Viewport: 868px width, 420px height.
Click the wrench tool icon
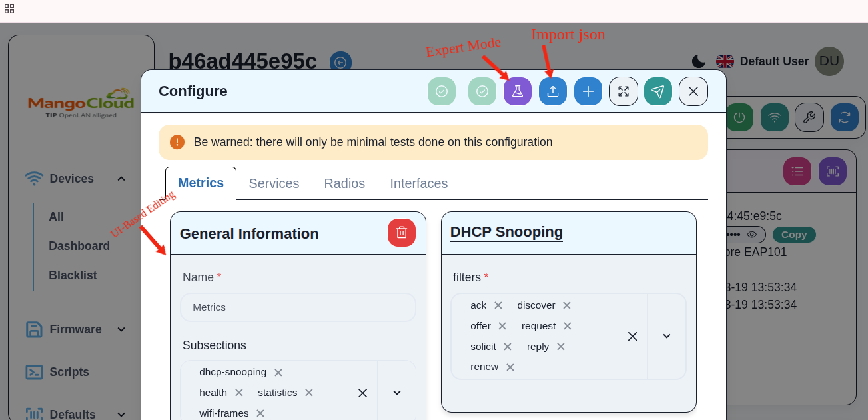tap(809, 117)
